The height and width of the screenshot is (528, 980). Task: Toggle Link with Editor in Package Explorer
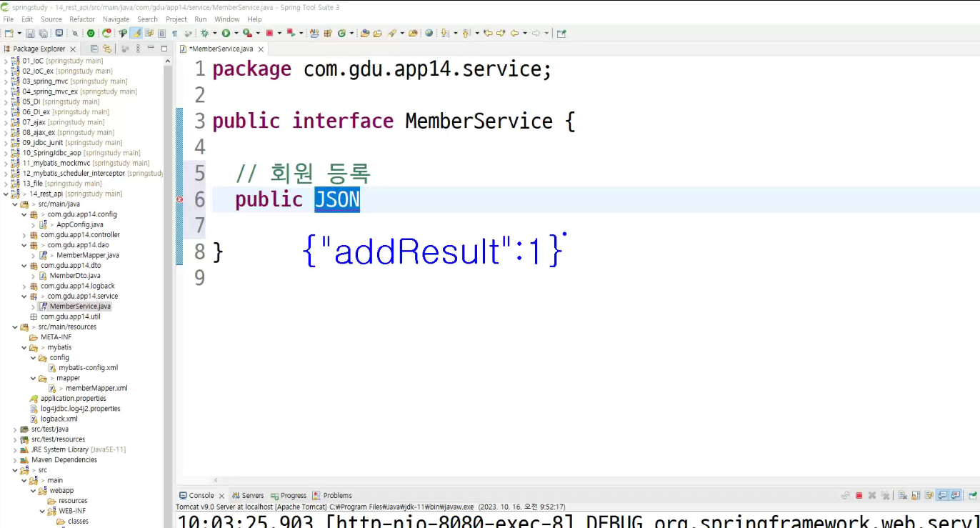107,49
